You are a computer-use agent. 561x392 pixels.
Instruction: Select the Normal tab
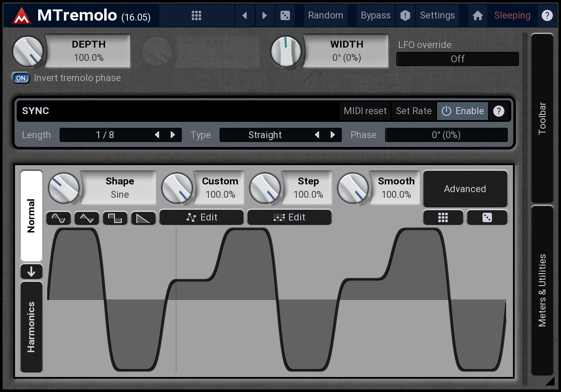pos(31,216)
